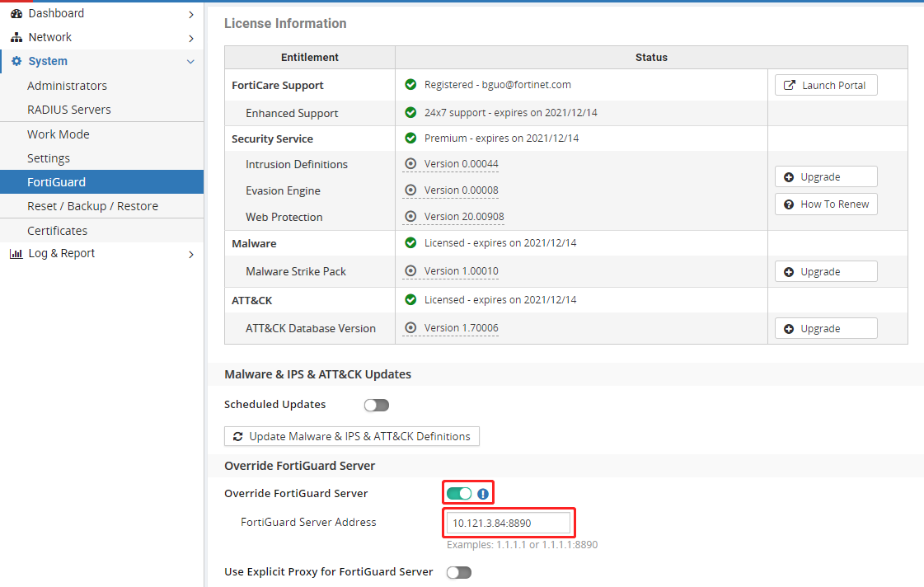Click the question mark icon on How To Renew
This screenshot has width=924, height=587.
(x=789, y=204)
